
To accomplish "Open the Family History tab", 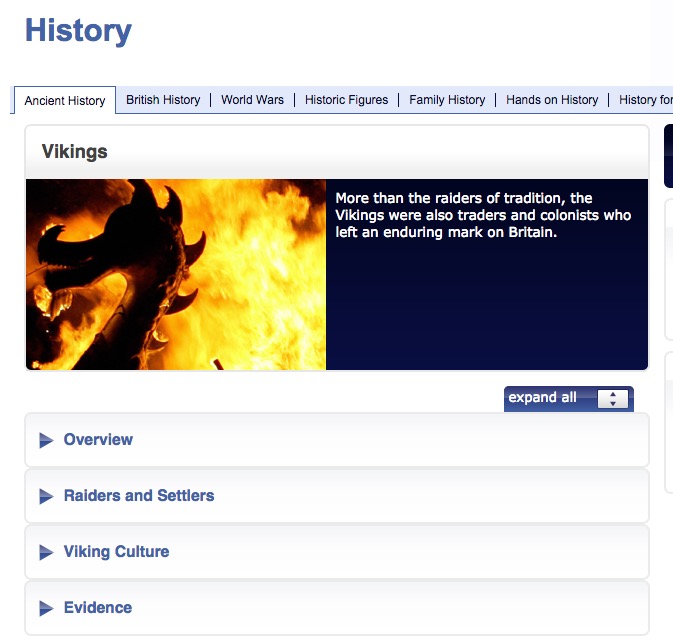I will click(x=447, y=100).
